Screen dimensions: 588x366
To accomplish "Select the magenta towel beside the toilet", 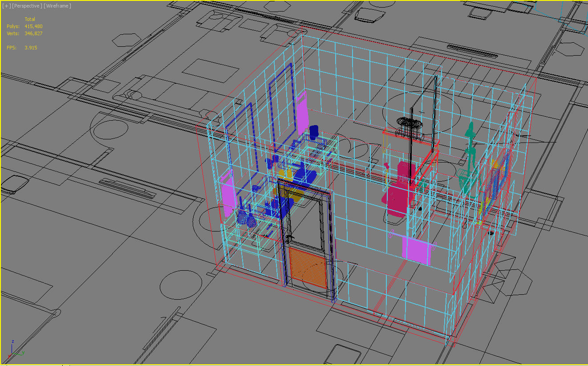I will [x=416, y=251].
